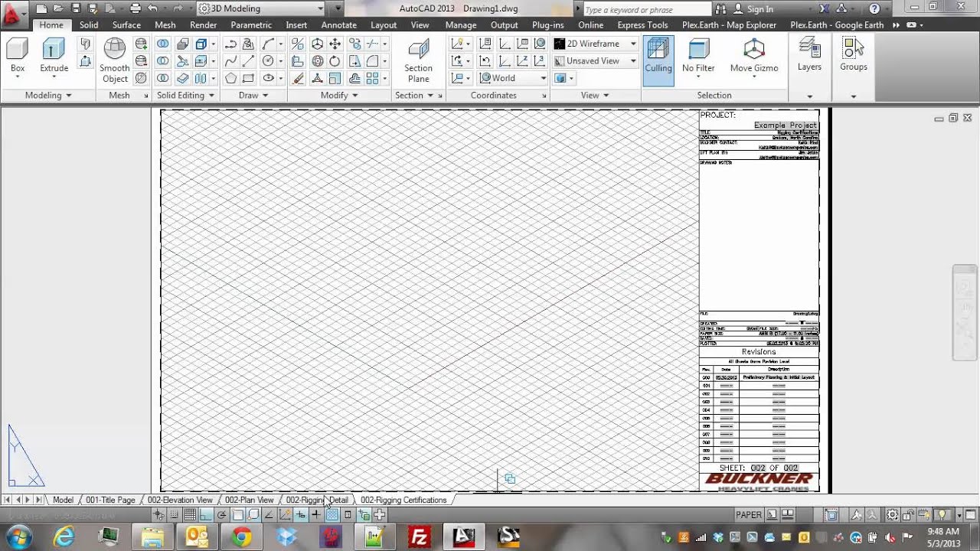Click the taskbar clock showing 9:48 AM
Screen dimensions: 980x551
coord(942,537)
